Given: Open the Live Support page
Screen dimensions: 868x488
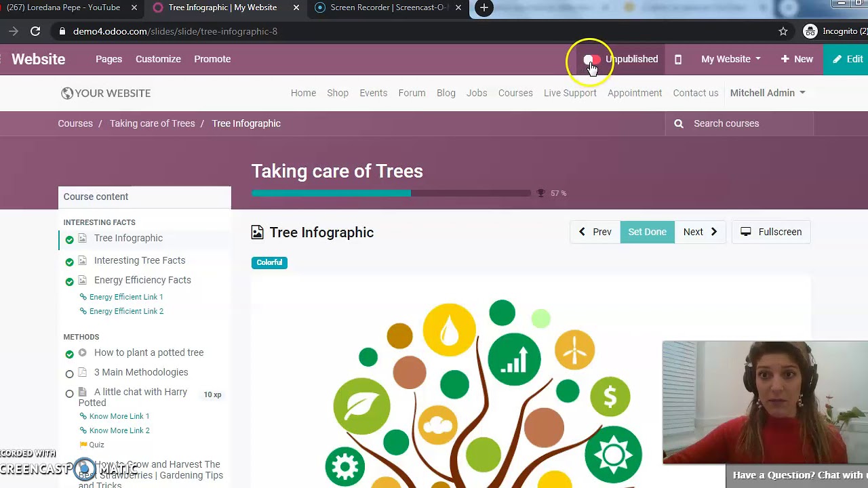Looking at the screenshot, I should [570, 93].
